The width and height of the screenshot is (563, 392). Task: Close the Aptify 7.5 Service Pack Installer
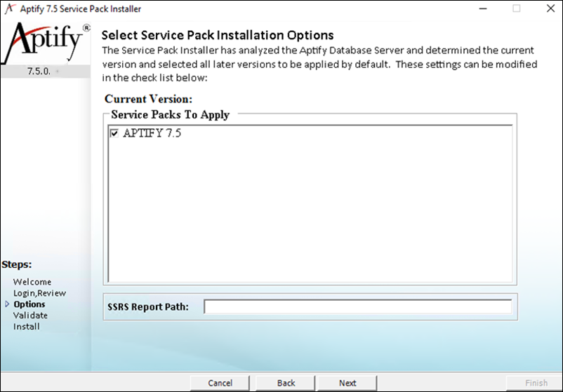(x=548, y=9)
